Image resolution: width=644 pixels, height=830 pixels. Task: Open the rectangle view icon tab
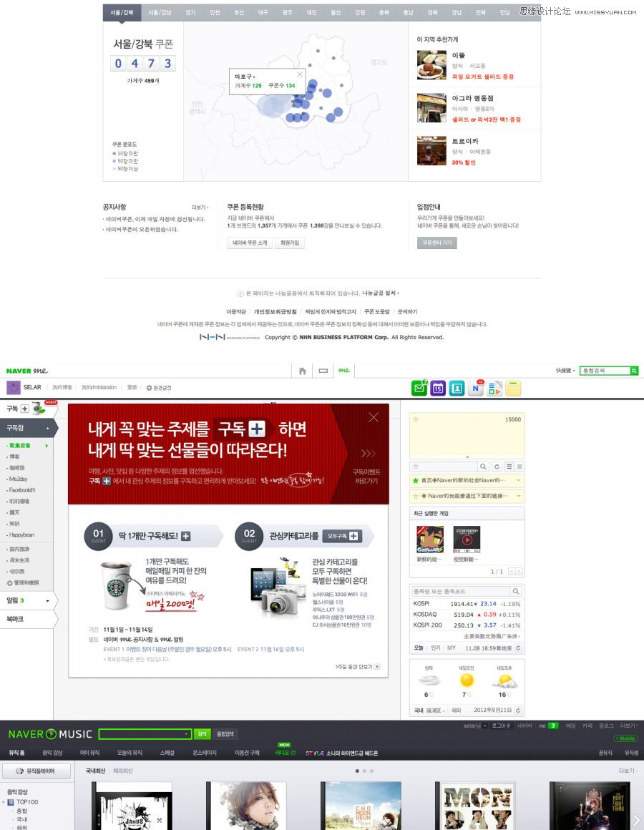(323, 371)
